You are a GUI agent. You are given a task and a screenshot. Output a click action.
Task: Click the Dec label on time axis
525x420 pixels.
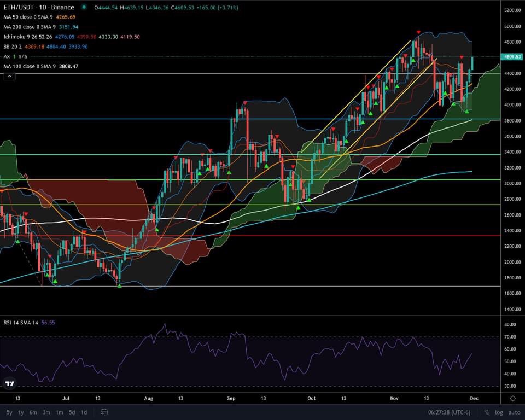474,398
